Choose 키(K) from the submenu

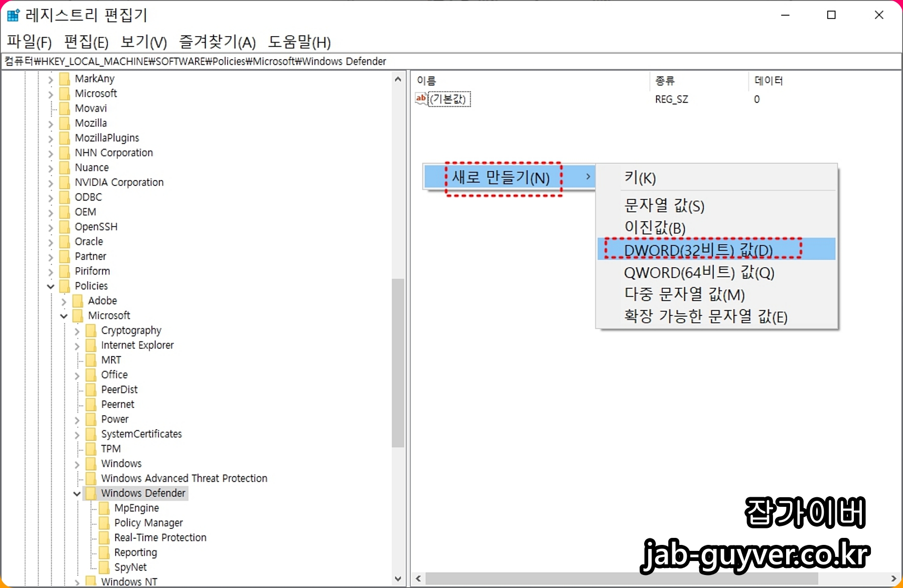[x=716, y=177]
